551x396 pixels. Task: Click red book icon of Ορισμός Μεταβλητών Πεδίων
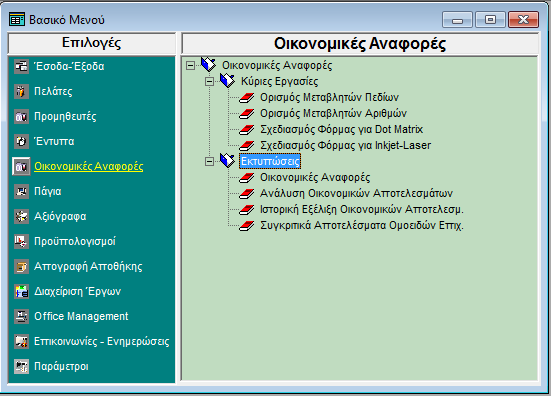(x=247, y=98)
